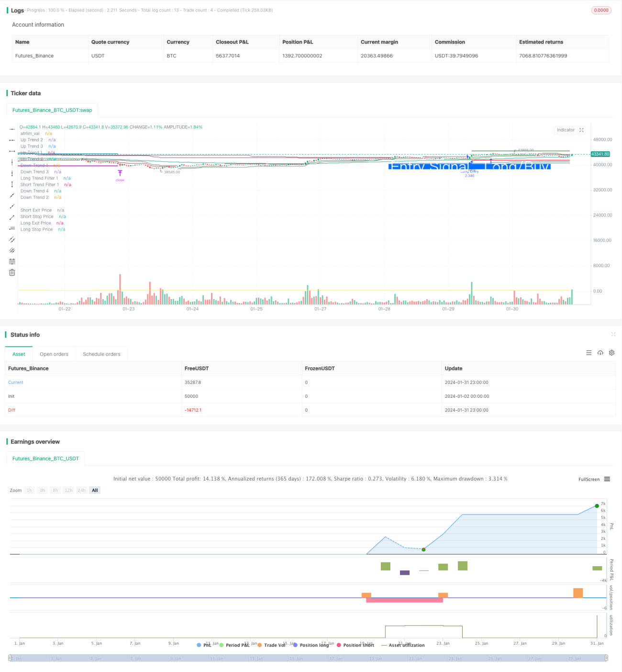Select the trash delete drawings tool
This screenshot has width=622, height=672.
tap(12, 272)
